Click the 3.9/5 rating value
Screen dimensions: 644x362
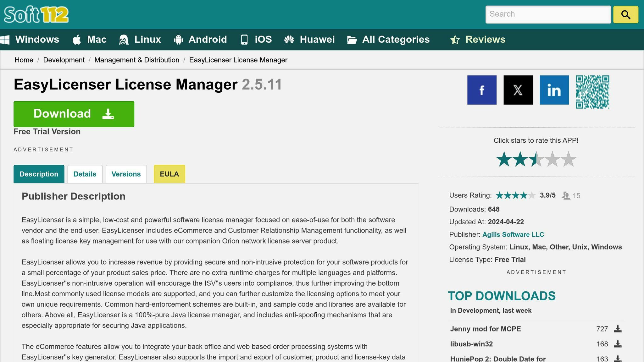(x=548, y=195)
